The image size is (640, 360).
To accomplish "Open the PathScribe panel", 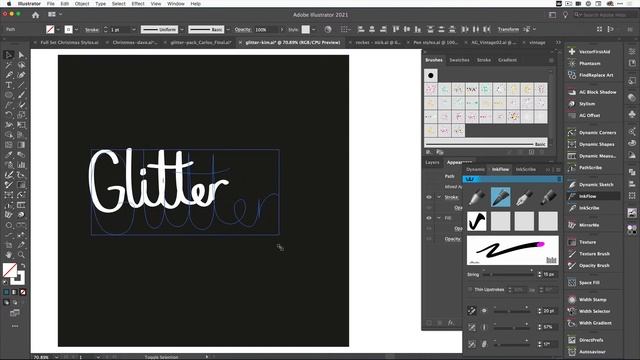I will (x=590, y=167).
